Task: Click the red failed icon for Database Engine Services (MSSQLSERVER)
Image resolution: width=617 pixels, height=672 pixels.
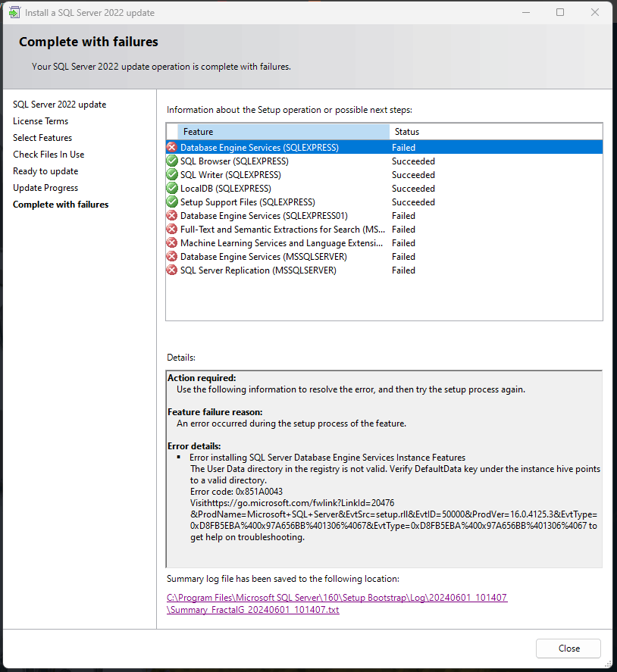Action: coord(172,257)
